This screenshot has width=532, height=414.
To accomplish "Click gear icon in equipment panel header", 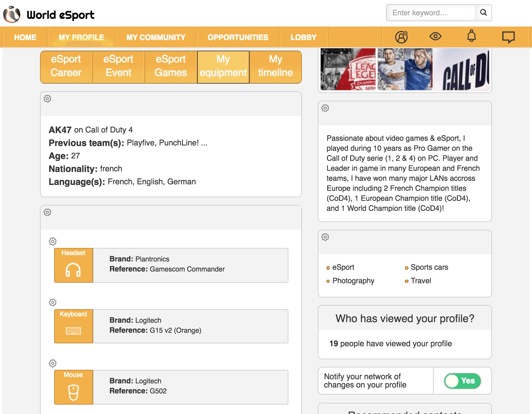I will 47,212.
